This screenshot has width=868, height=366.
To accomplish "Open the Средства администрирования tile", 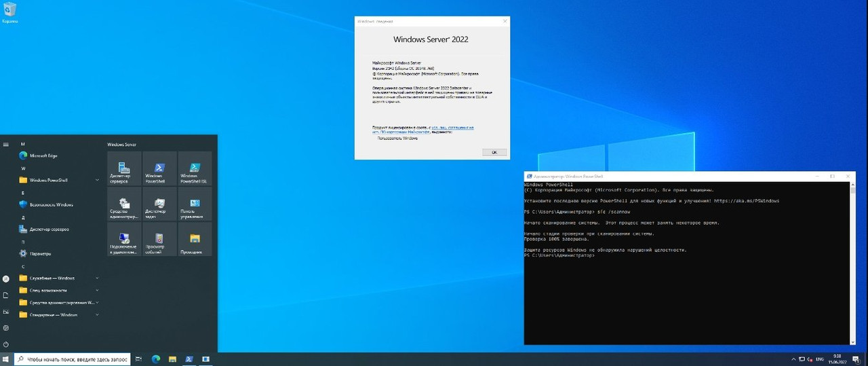I will (x=125, y=204).
